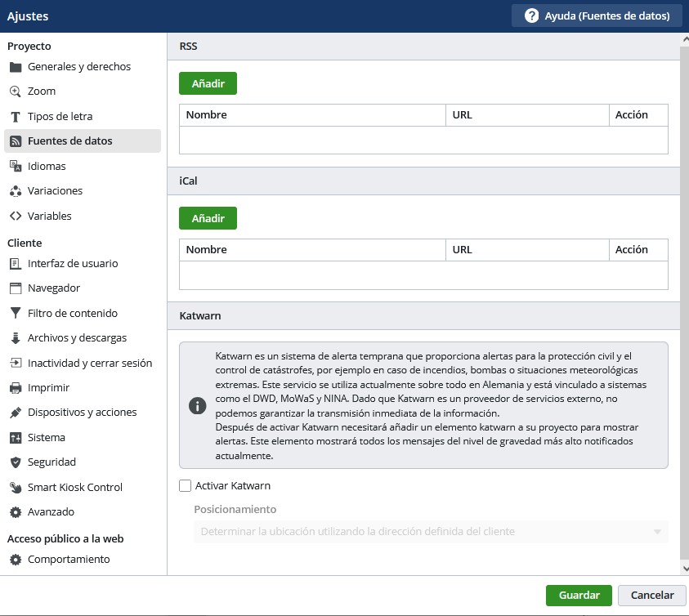This screenshot has width=689, height=616.
Task: Click the Seguridad shield icon
Action: tap(15, 462)
